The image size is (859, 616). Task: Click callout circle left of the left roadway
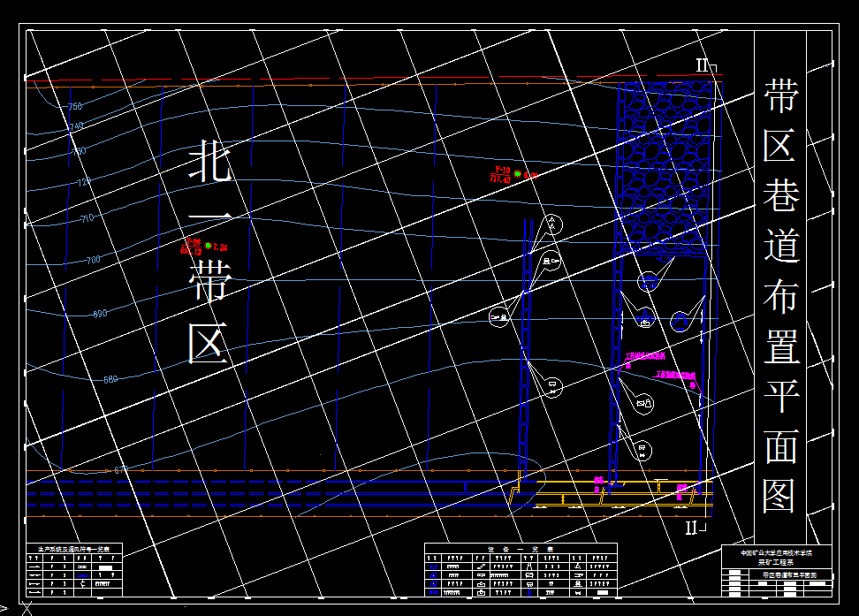(498, 316)
